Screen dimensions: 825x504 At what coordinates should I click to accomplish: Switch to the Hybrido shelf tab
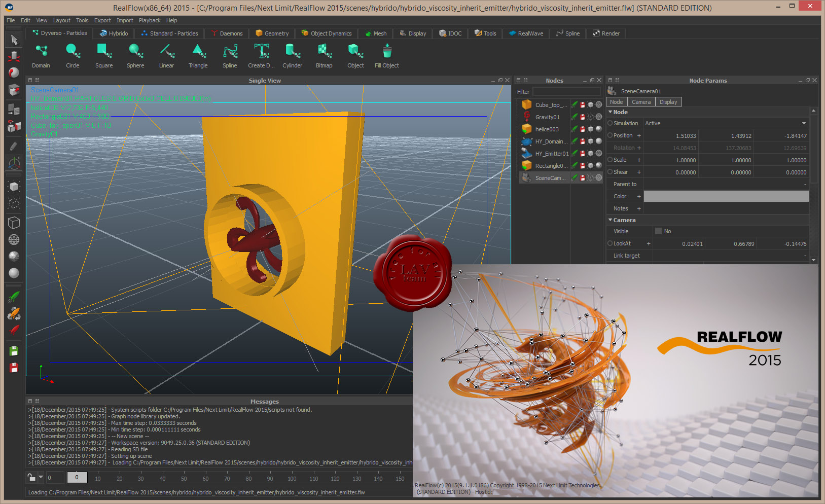coord(114,33)
